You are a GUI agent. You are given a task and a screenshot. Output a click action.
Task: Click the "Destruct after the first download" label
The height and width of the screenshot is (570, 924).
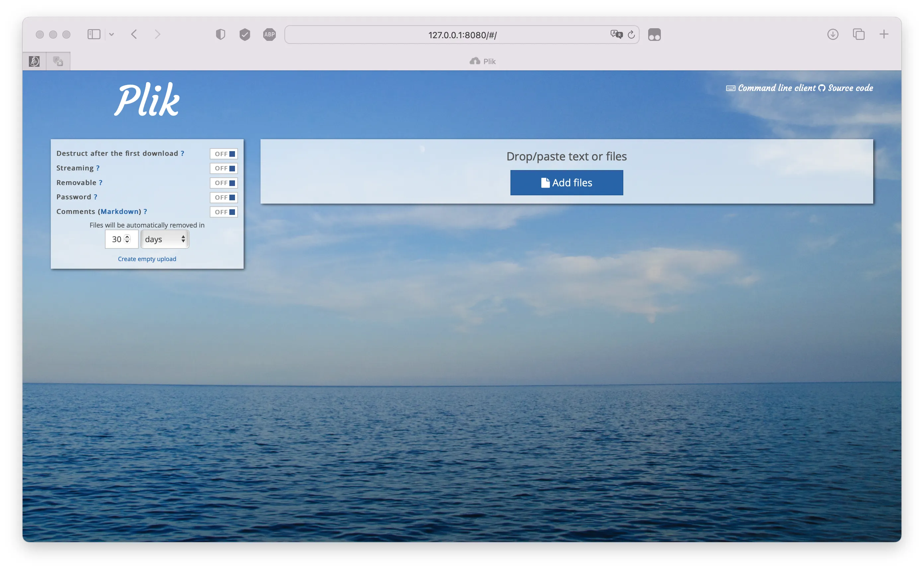click(x=117, y=153)
